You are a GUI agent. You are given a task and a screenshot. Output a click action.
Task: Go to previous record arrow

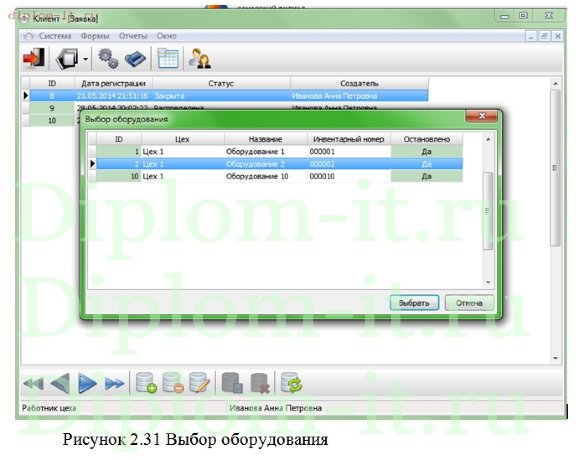(60, 383)
